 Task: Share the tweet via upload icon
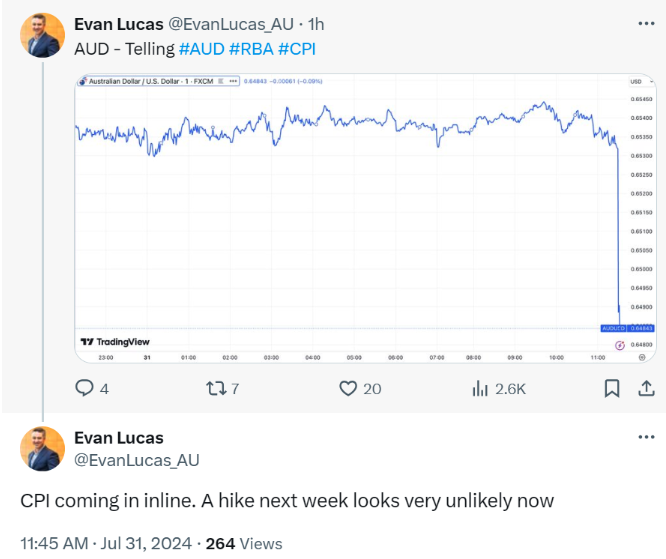point(646,388)
